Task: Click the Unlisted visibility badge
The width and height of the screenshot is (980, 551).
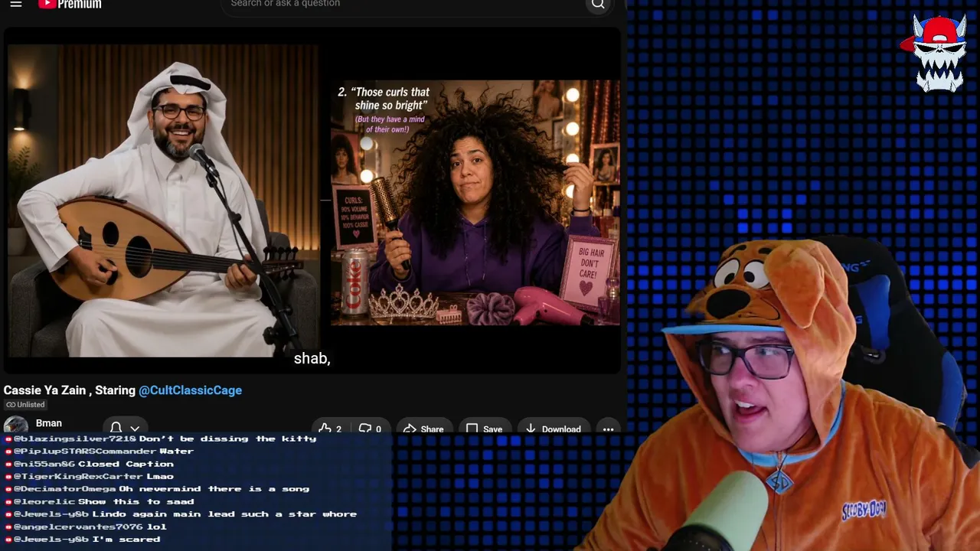Action: 25,405
